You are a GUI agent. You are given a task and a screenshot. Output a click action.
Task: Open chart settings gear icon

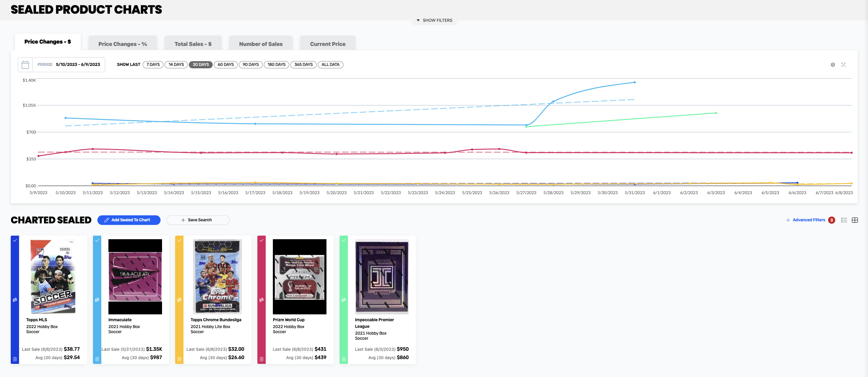833,65
